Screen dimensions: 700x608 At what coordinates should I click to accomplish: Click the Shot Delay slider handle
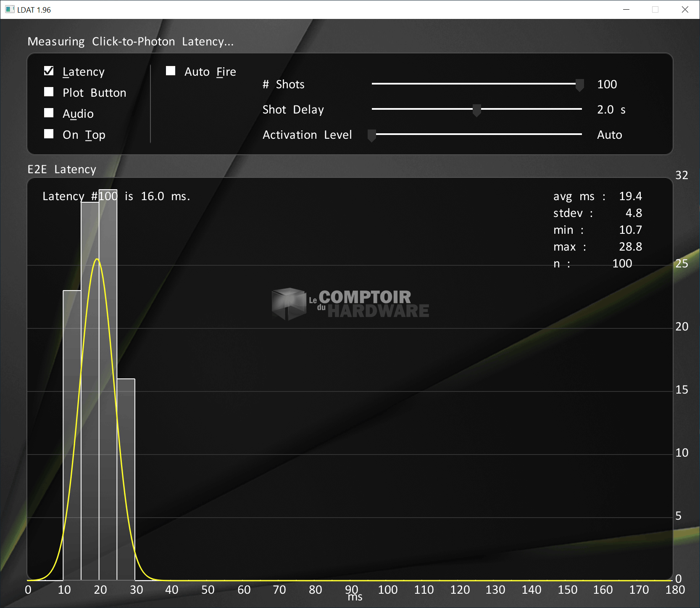[476, 110]
